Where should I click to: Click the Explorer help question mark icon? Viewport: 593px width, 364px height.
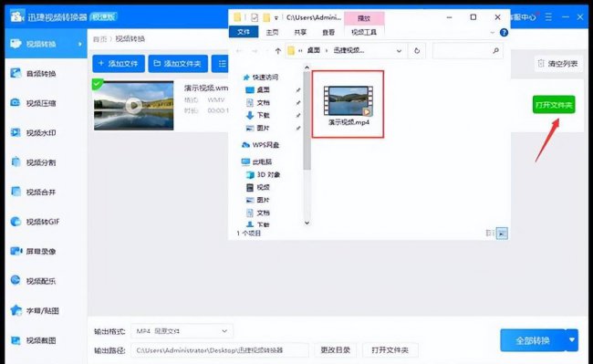click(504, 33)
